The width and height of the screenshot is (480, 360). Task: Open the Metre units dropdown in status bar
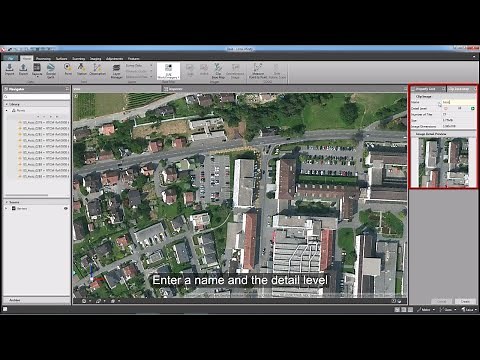tap(434, 310)
